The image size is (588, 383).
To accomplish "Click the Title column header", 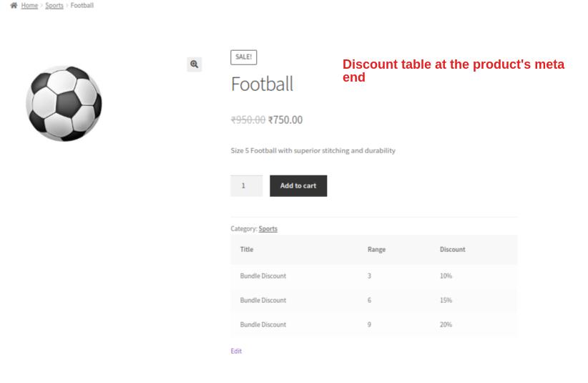I will pos(247,249).
